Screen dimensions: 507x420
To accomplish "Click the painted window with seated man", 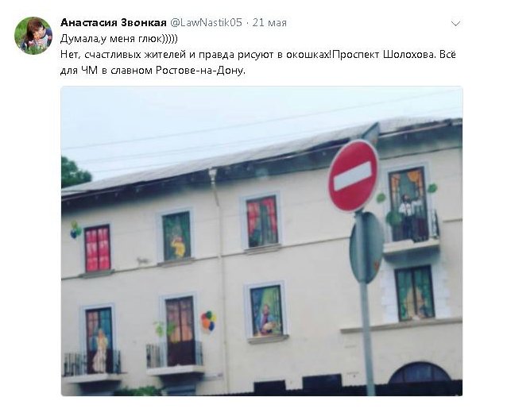I will [266, 311].
